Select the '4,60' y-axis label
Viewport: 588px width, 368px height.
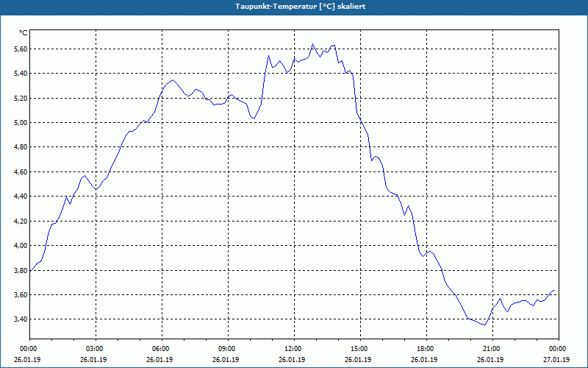pyautogui.click(x=21, y=172)
